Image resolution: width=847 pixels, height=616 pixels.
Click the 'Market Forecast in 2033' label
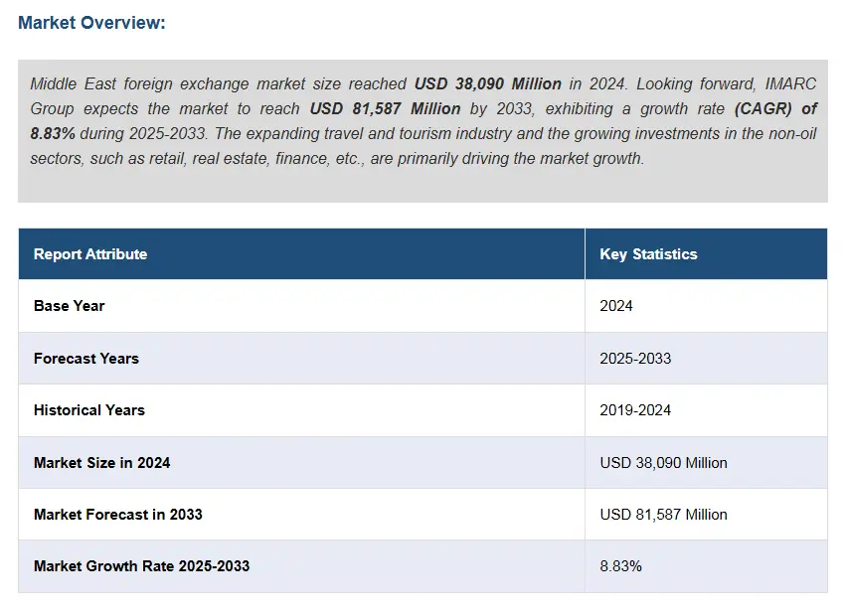click(x=117, y=515)
